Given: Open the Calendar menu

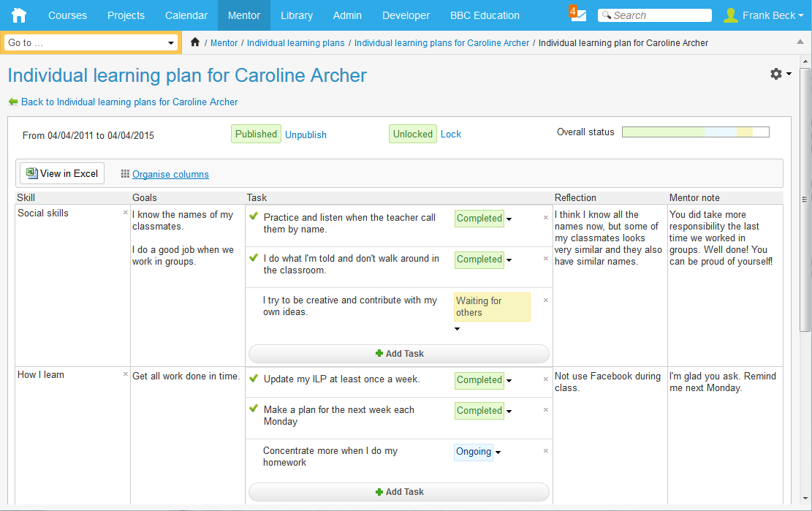Looking at the screenshot, I should (186, 15).
